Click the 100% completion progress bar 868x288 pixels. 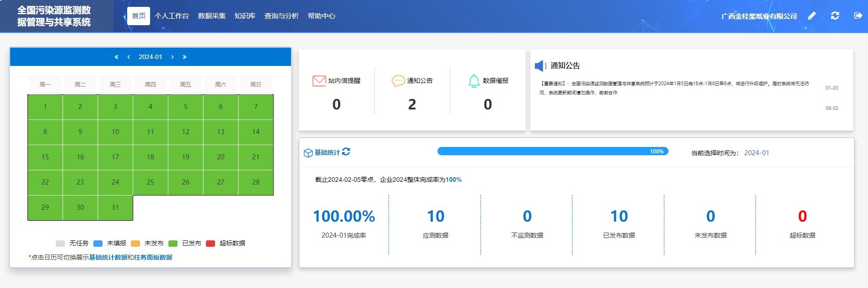pos(552,152)
